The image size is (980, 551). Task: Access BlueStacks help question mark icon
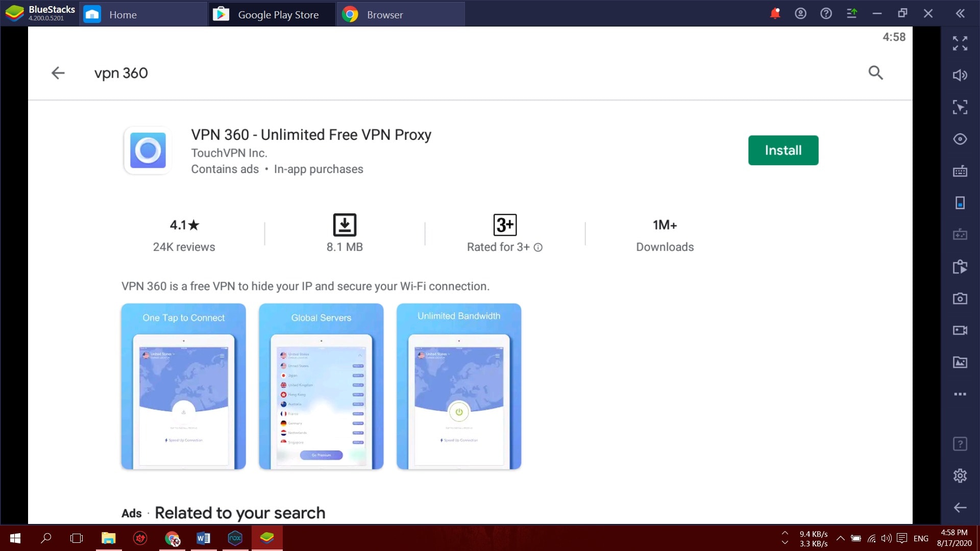(x=826, y=13)
